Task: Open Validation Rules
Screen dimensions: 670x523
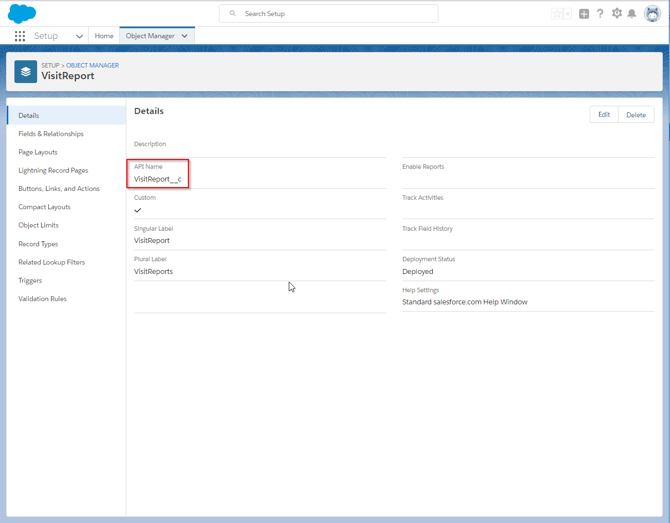Action: 42,299
